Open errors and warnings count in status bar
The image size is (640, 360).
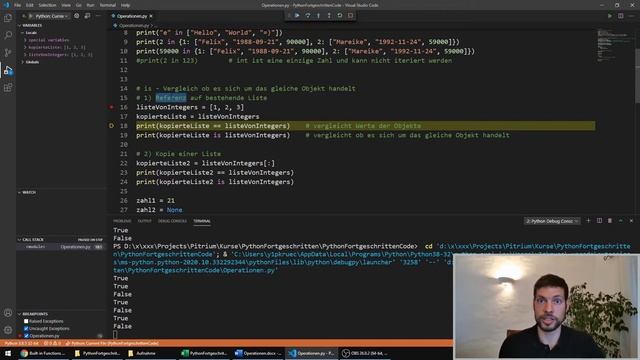click(x=52, y=344)
